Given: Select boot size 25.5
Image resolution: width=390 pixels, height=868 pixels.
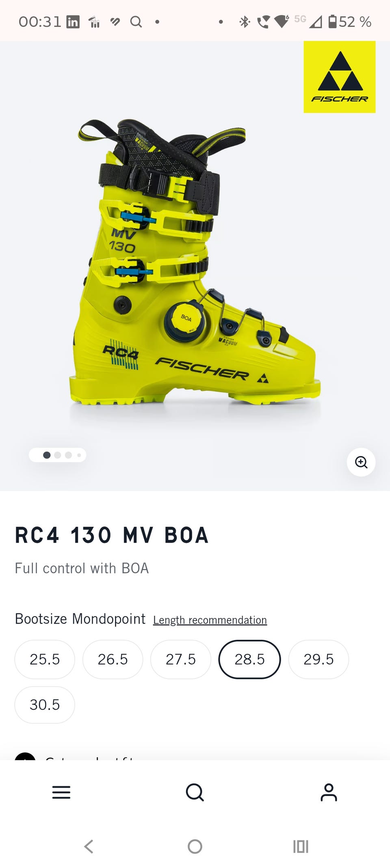Looking at the screenshot, I should click(45, 659).
